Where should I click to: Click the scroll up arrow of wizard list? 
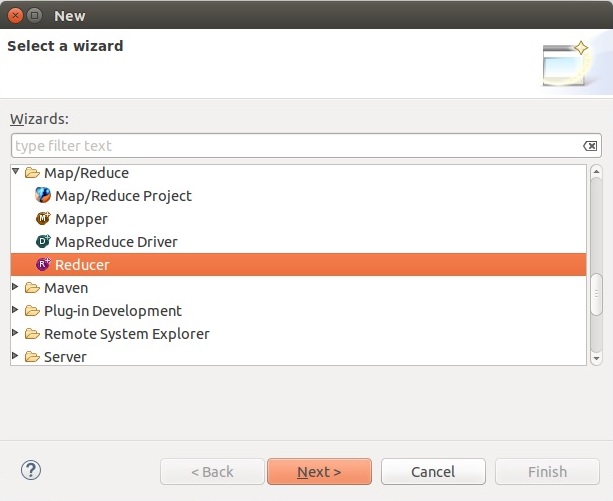[x=596, y=171]
